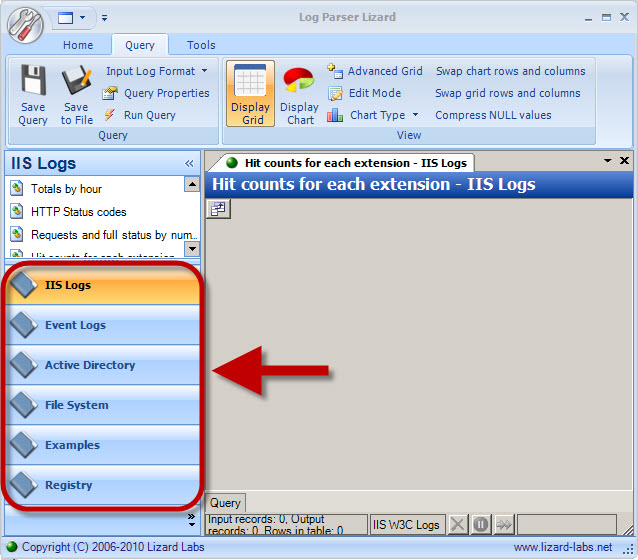Open the dropdown next to quick access window icon

click(83, 18)
